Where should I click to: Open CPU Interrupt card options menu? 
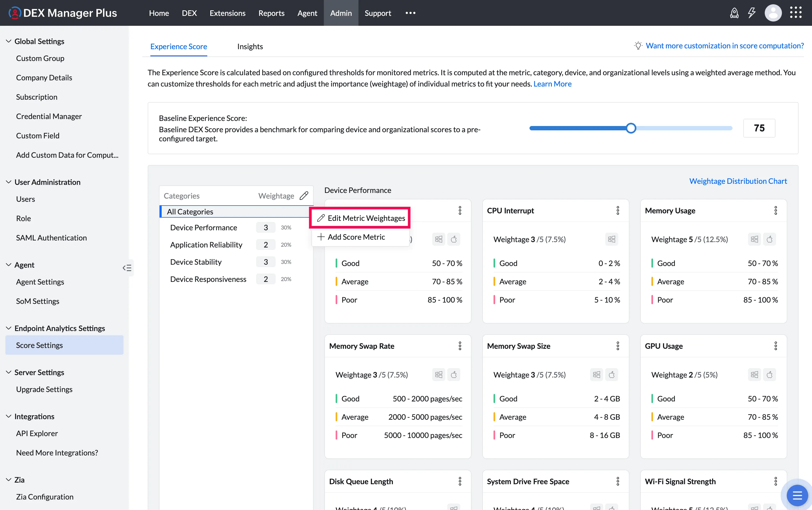pyautogui.click(x=618, y=210)
